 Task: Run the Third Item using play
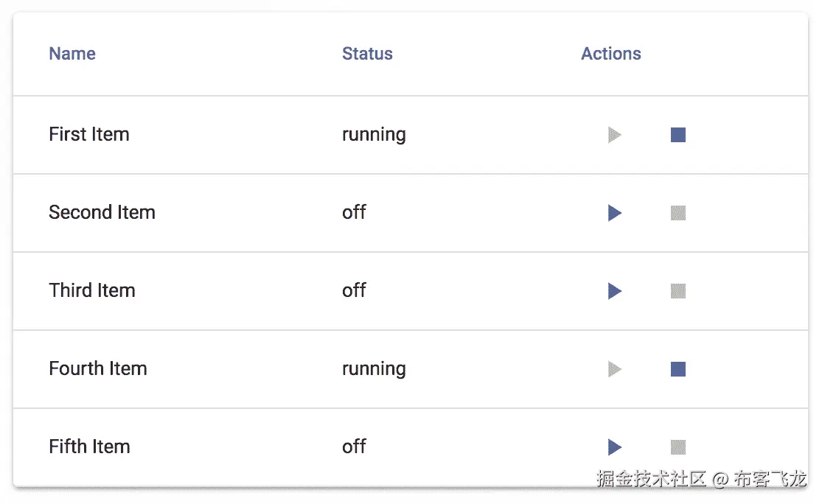click(615, 291)
